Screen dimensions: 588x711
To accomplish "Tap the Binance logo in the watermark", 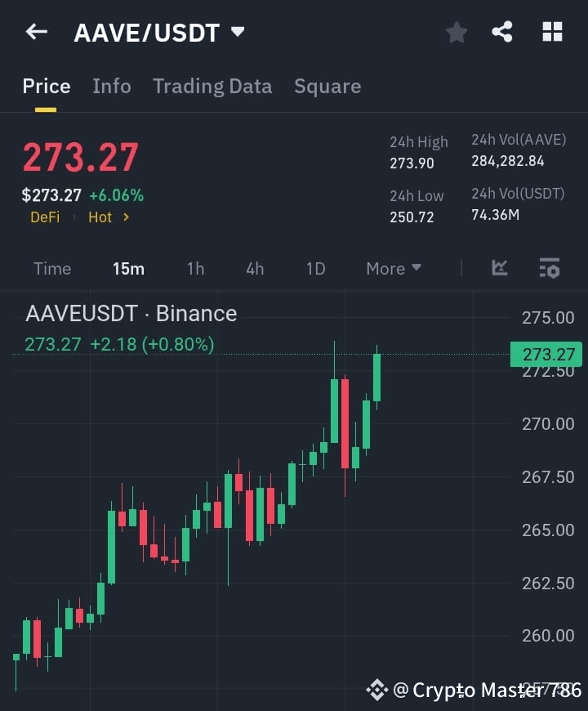I will 377,691.
